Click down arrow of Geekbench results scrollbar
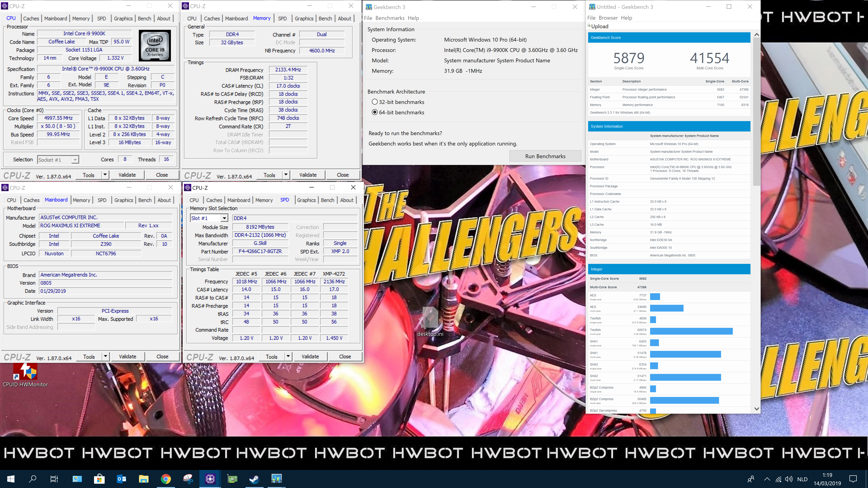Screen dimensions: 868x488 click(x=757, y=409)
